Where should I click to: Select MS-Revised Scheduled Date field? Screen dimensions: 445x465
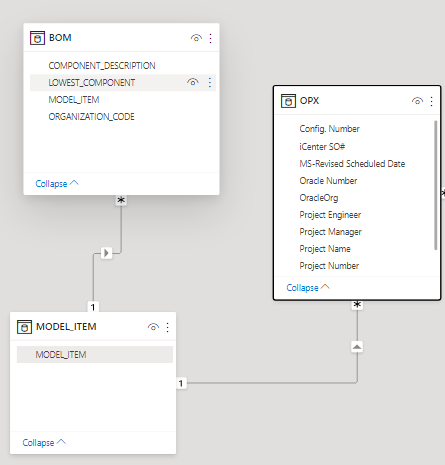click(352, 164)
